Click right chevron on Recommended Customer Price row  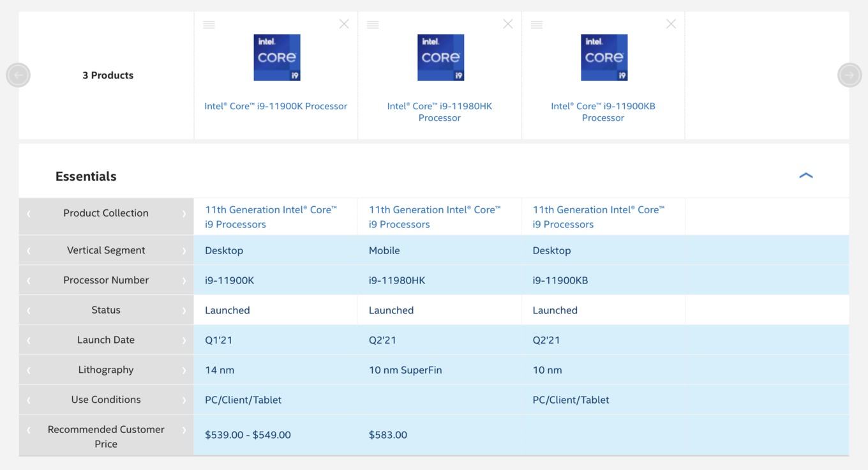[184, 430]
